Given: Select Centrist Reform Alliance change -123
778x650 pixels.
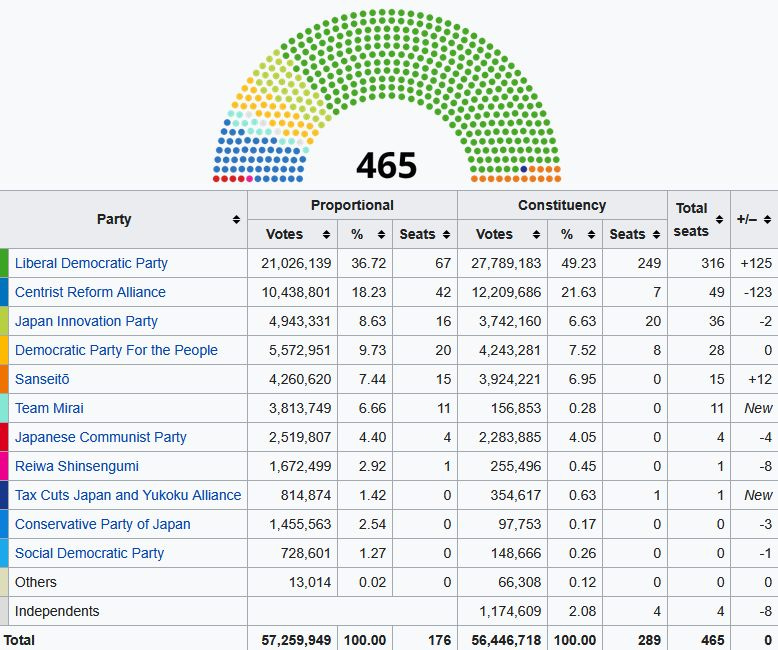Looking at the screenshot, I should pyautogui.click(x=758, y=292).
